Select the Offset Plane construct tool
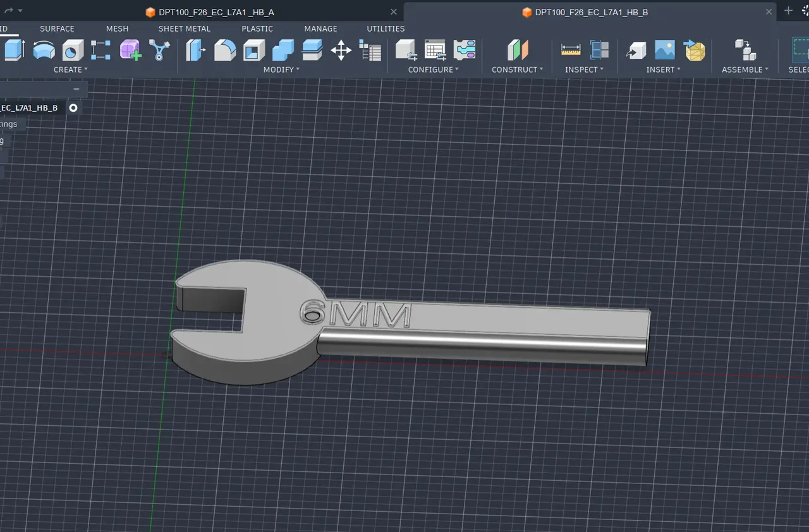Viewport: 809px width, 532px height. coord(517,50)
